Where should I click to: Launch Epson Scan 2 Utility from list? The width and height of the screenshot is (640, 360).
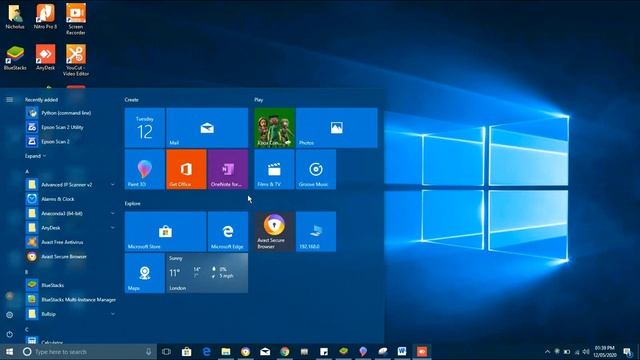click(x=70, y=127)
